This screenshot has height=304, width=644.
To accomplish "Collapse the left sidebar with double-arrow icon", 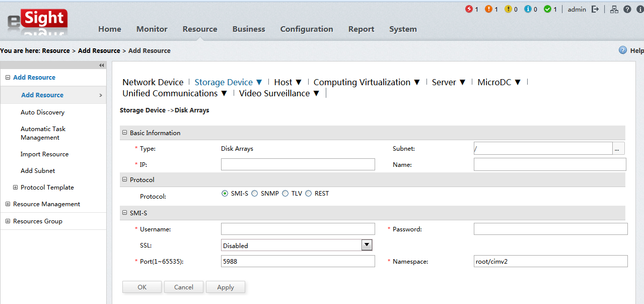I will [x=101, y=65].
